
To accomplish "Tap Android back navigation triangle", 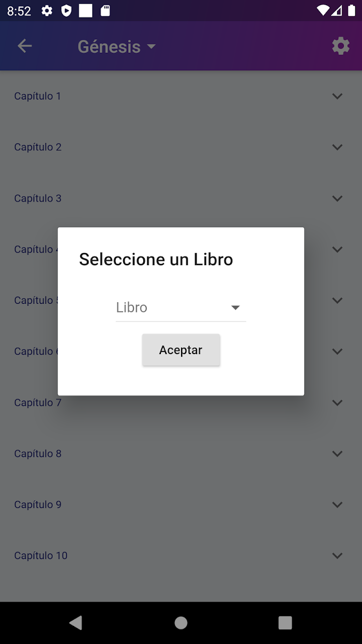I will [76, 623].
